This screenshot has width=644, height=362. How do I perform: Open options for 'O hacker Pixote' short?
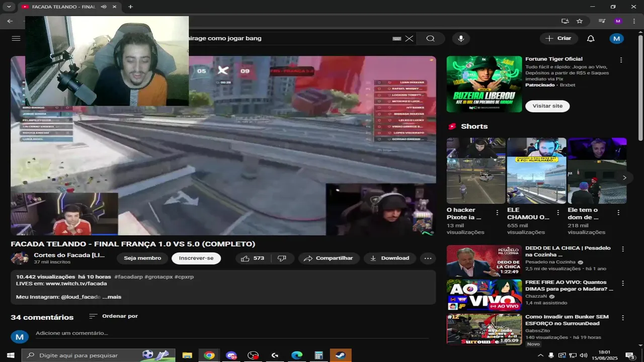tap(498, 213)
